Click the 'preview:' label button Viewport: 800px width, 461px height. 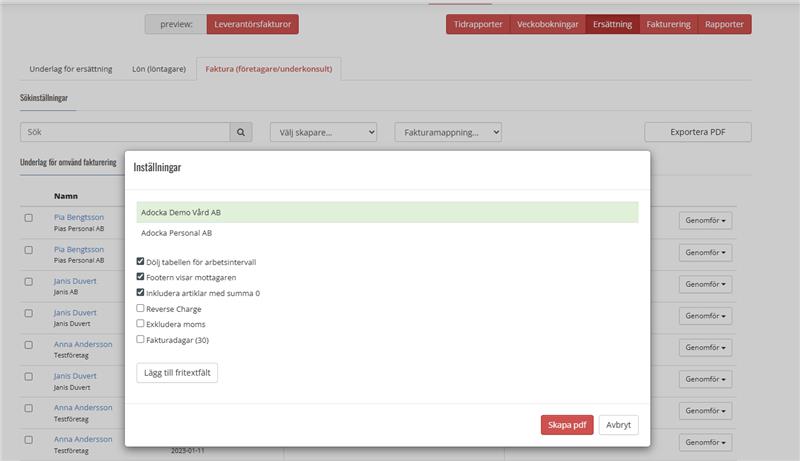tap(176, 24)
